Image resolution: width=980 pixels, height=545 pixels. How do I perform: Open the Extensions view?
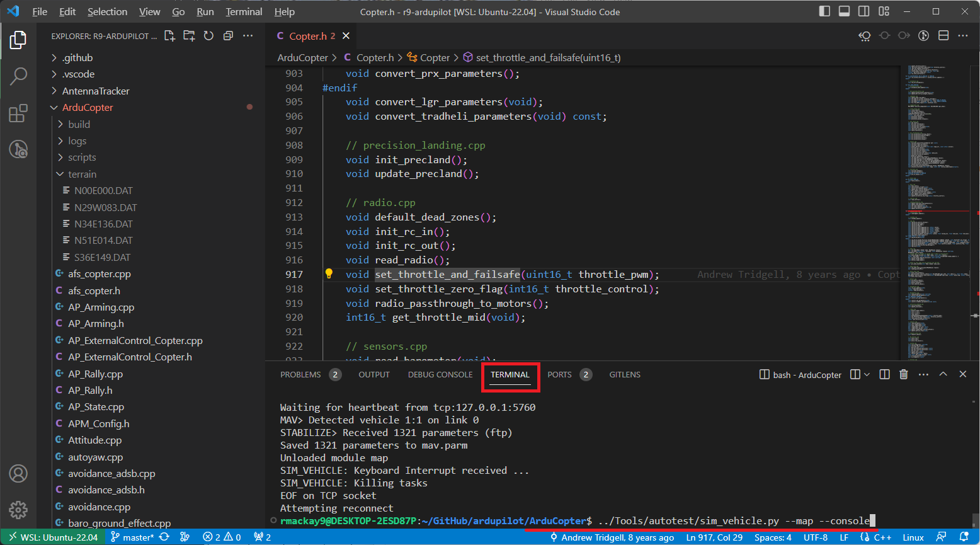click(x=18, y=113)
